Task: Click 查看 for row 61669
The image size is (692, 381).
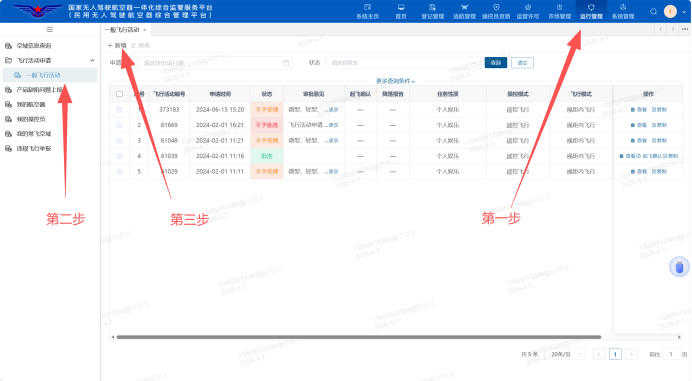Action: click(x=639, y=125)
